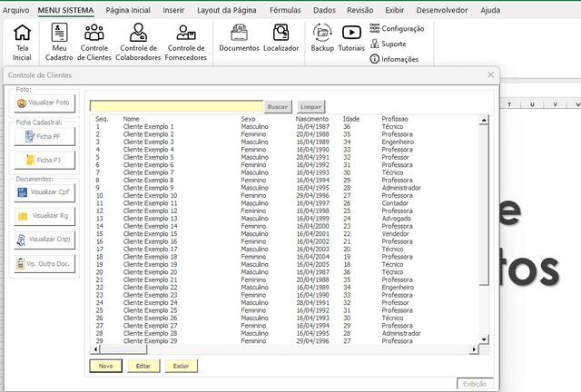This screenshot has height=392, width=581.
Task: Click the Exibição status label
Action: 475,384
